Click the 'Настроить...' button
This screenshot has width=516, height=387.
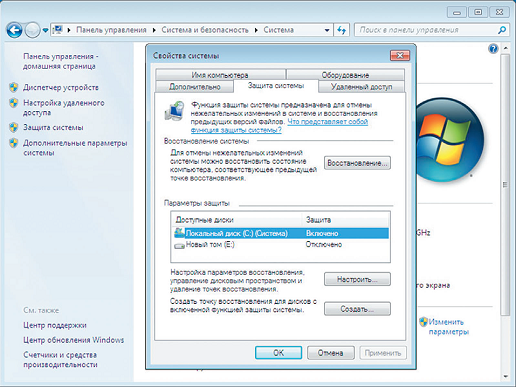pos(357,279)
